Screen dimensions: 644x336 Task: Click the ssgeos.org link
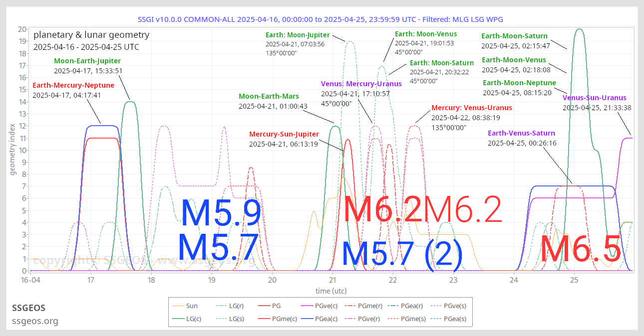(x=35, y=321)
